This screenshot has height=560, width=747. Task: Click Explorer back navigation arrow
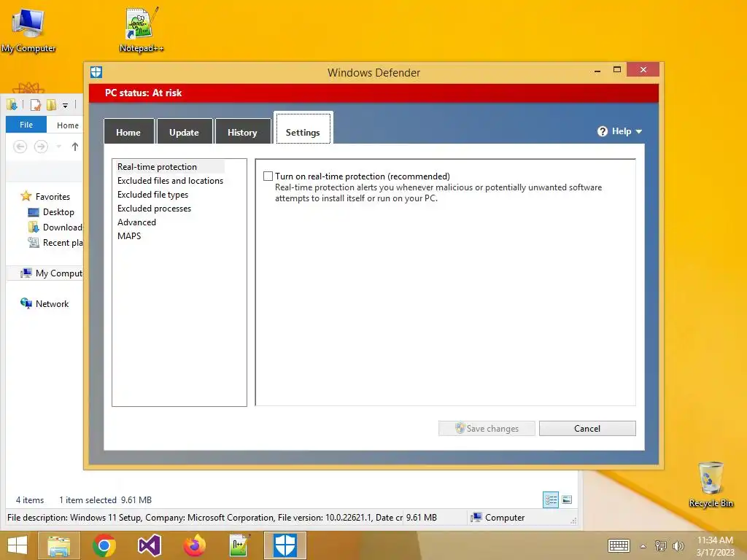tap(20, 147)
